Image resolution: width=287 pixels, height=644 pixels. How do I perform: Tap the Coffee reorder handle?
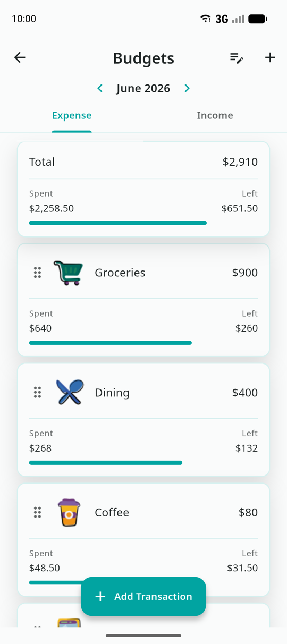(37, 512)
